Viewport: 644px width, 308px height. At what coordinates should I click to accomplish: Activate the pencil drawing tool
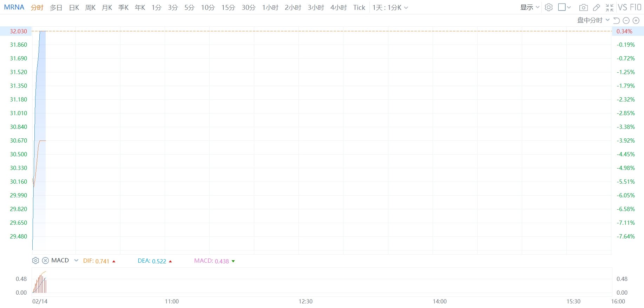[x=596, y=7]
